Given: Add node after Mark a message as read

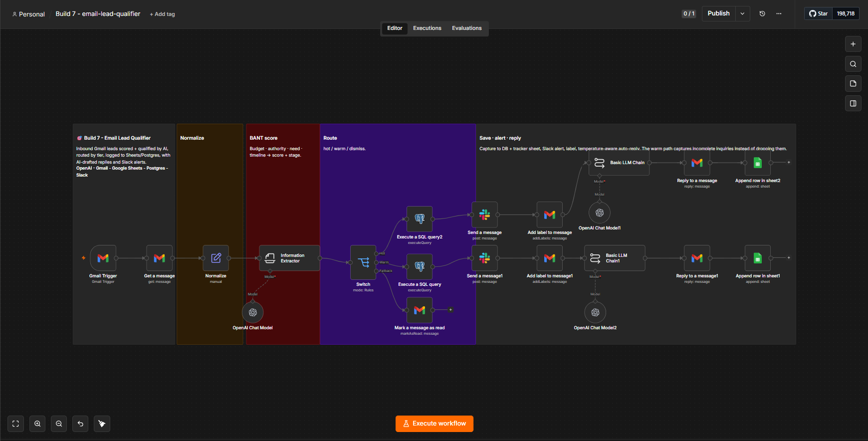Looking at the screenshot, I should pyautogui.click(x=450, y=310).
